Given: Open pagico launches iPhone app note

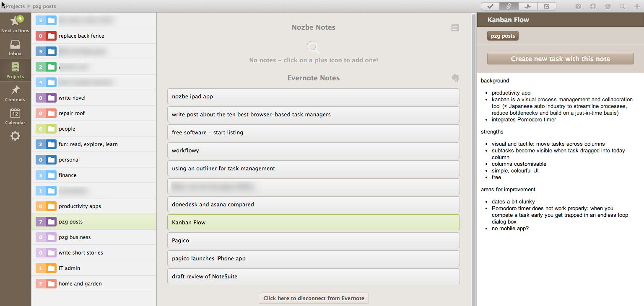Looking at the screenshot, I should [x=313, y=258].
